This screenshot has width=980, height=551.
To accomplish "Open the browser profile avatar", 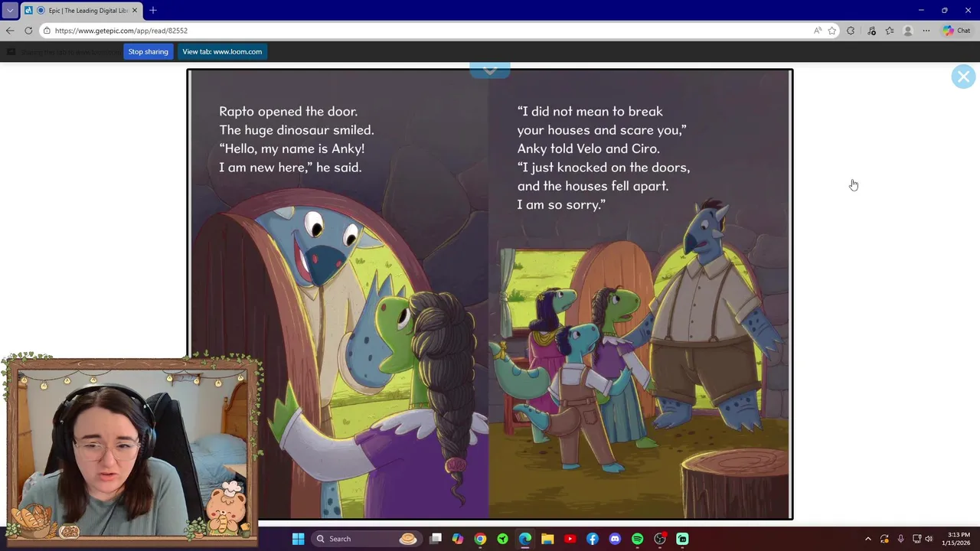I will pyautogui.click(x=908, y=31).
